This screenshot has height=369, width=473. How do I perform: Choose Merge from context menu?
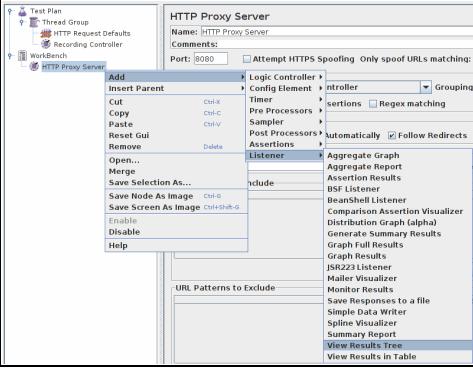(x=176, y=171)
